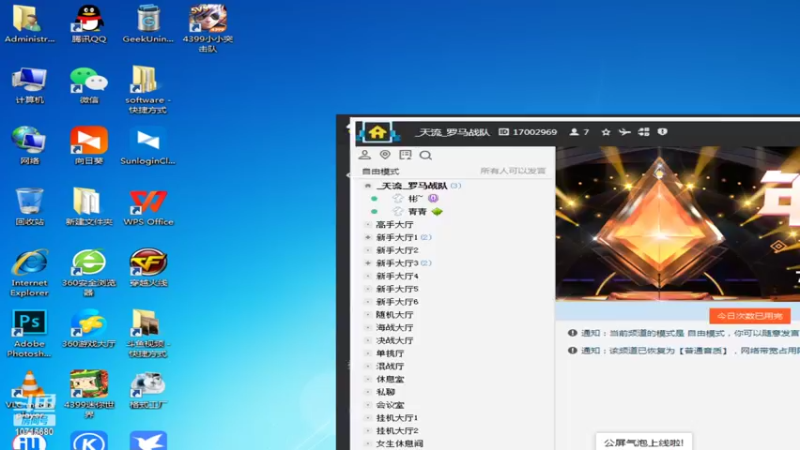Open the Administrator folder icon
The height and width of the screenshot is (450, 800).
tap(30, 24)
